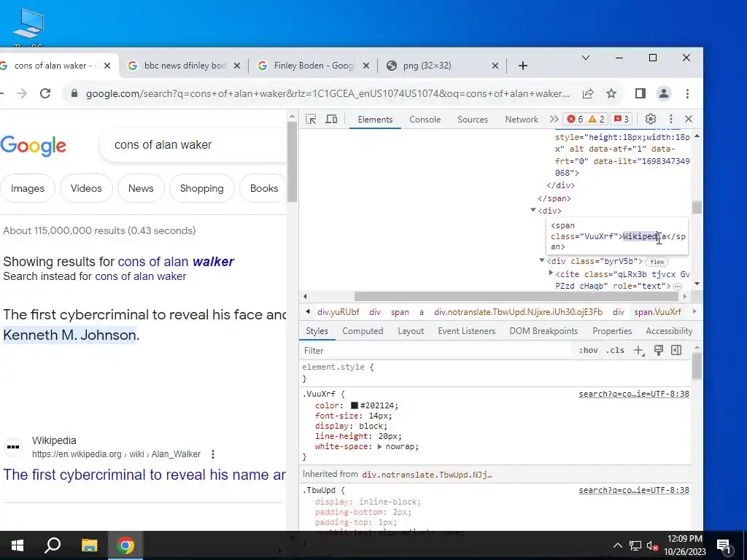Screen dimensions: 747x560
Task: Open Chrome three-dot menu
Action: pos(687,93)
